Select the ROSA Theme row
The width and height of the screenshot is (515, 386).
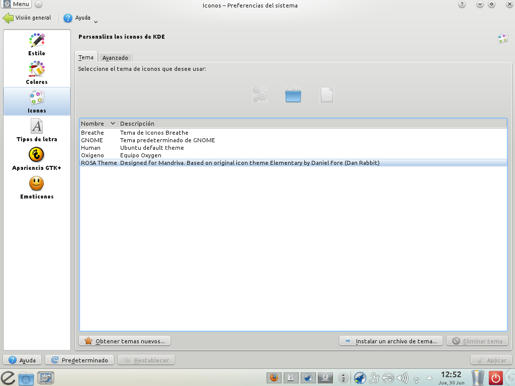[x=293, y=163]
